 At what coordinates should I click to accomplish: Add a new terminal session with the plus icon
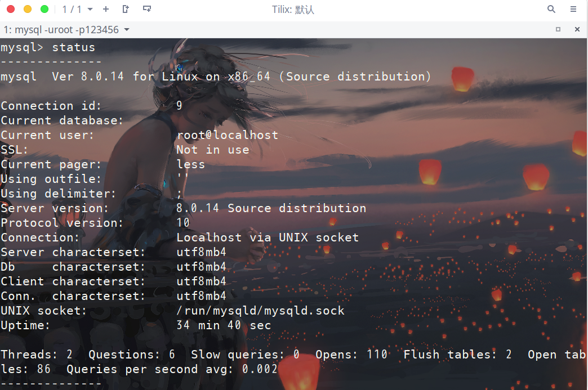point(106,9)
